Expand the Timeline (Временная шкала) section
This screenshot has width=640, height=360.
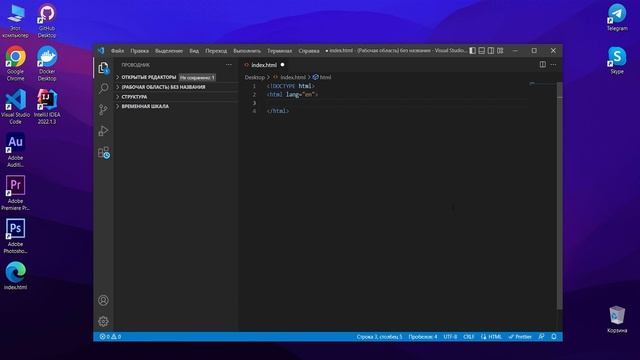pyautogui.click(x=176, y=106)
